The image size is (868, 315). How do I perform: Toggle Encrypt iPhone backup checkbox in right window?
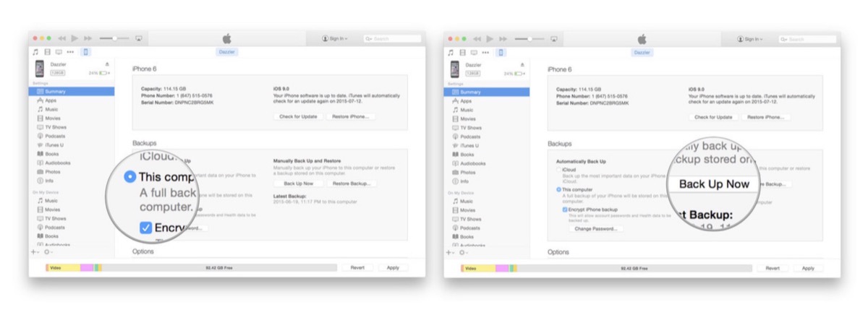coord(565,209)
